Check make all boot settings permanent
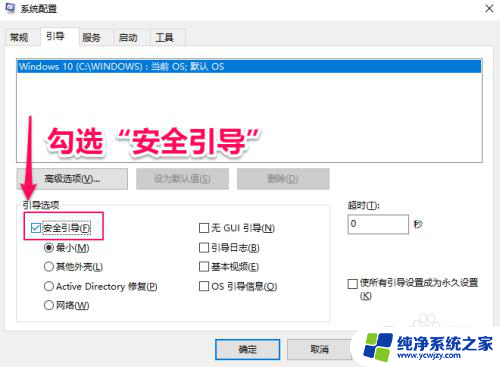500x367 pixels. tap(352, 284)
